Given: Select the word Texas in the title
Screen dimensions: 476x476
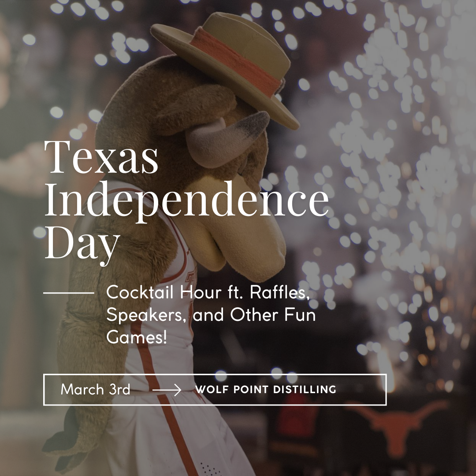Looking at the screenshot, I should pyautogui.click(x=101, y=157).
